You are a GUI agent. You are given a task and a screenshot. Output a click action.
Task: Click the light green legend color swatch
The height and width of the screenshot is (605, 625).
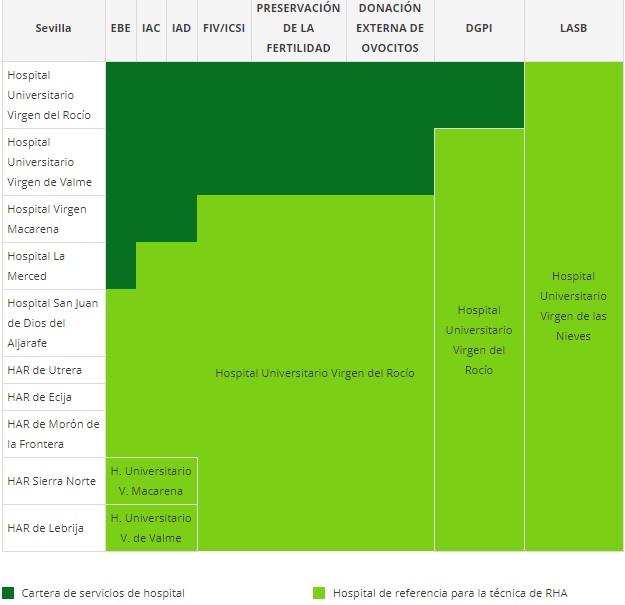(x=319, y=593)
